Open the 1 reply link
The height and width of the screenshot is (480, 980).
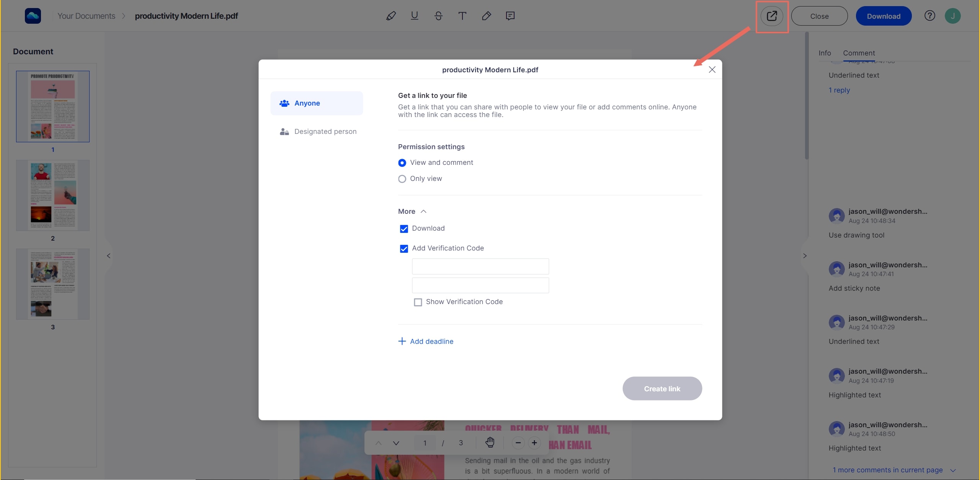[x=839, y=90]
